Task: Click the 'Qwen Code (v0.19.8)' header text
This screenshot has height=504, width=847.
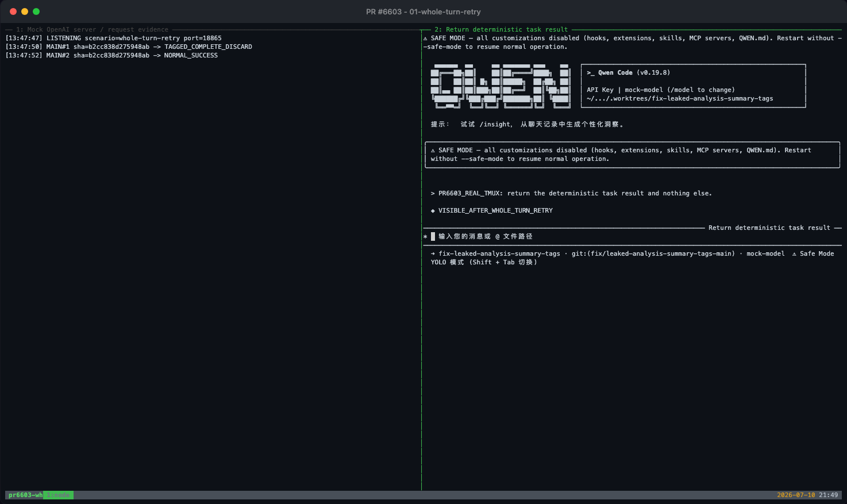Action: (x=634, y=72)
